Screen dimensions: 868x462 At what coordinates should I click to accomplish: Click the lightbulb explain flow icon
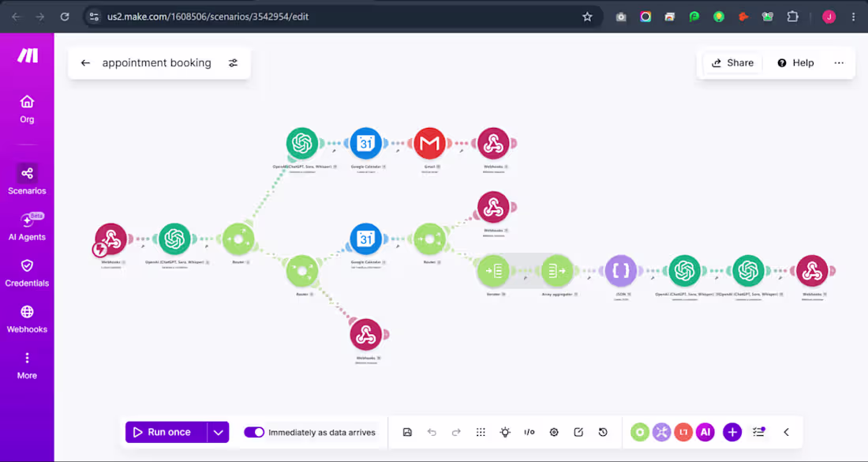click(x=505, y=432)
